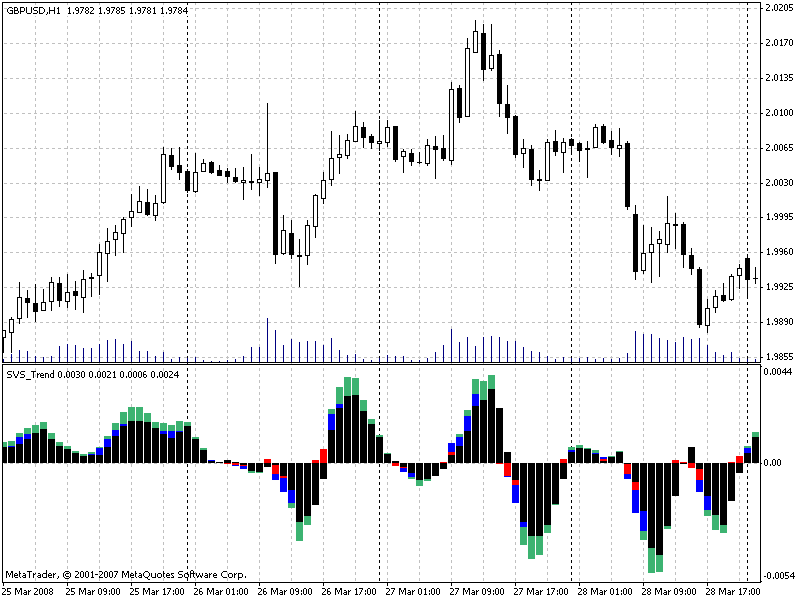Select the 28 Mar 17:00 time label
The width and height of the screenshot is (800, 600).
tap(732, 591)
